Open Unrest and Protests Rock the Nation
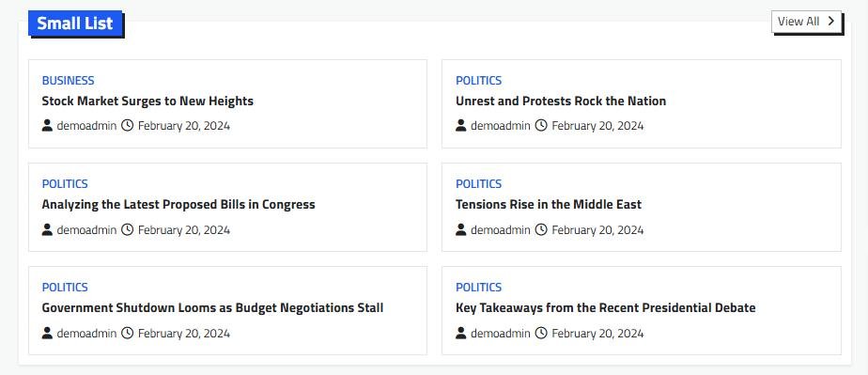Screen dimensions: 868x375 point(561,101)
